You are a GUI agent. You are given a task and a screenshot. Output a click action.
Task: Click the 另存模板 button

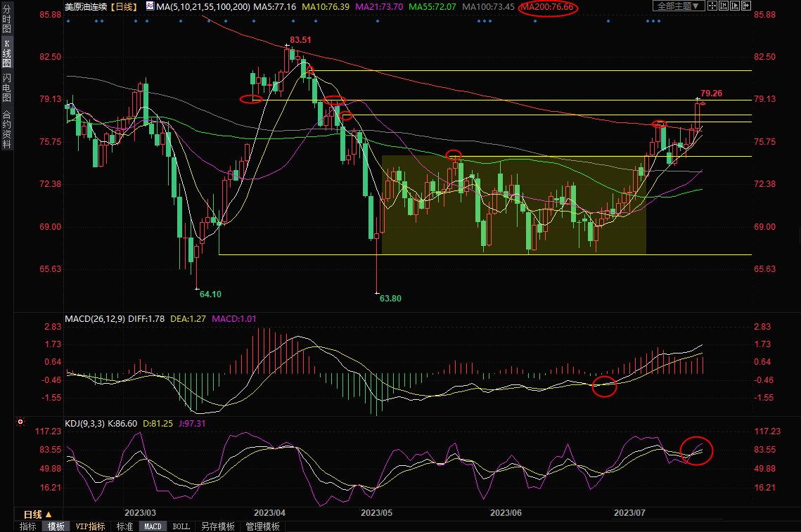[217, 526]
